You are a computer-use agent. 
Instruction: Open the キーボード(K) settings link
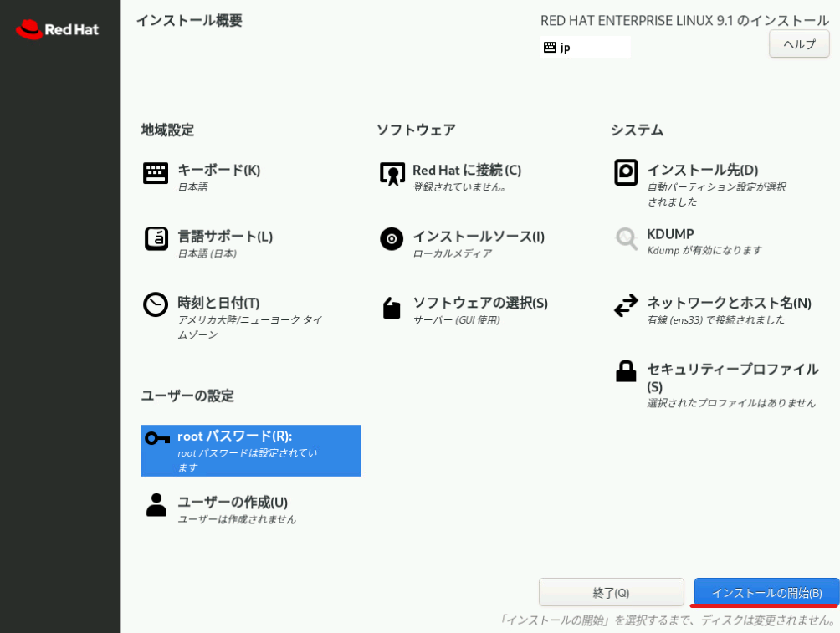coord(219,171)
